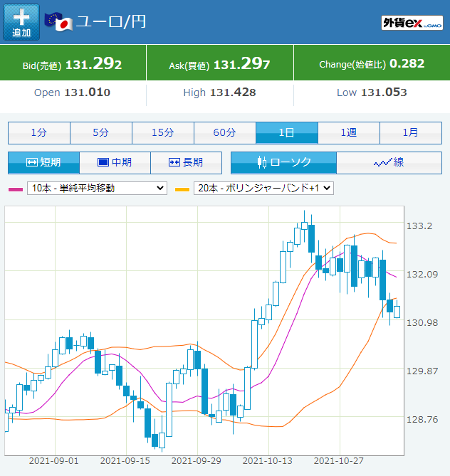Click the 133.2 price axis label
The image size is (450, 476).
pyautogui.click(x=419, y=226)
